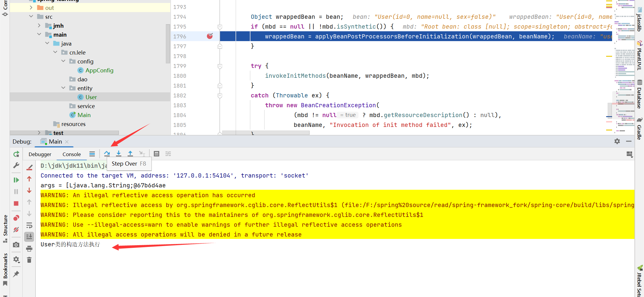Rerun the Main debug session
644x297 pixels.
(16, 154)
